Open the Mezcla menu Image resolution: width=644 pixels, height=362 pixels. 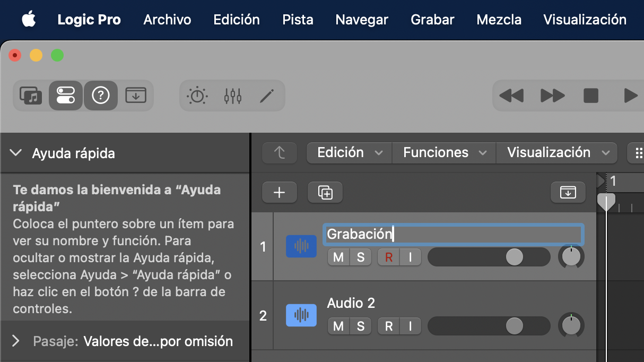coord(499,20)
